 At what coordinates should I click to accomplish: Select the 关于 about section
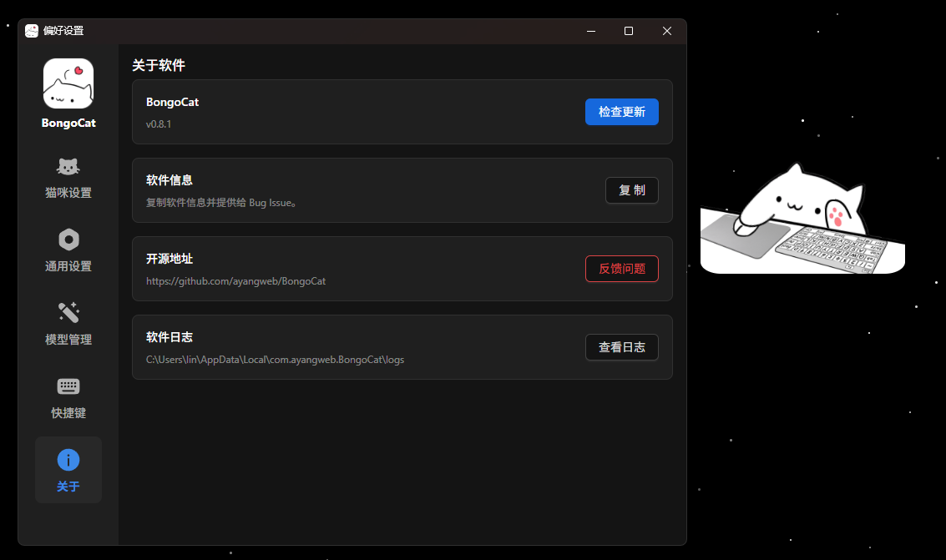tap(68, 470)
